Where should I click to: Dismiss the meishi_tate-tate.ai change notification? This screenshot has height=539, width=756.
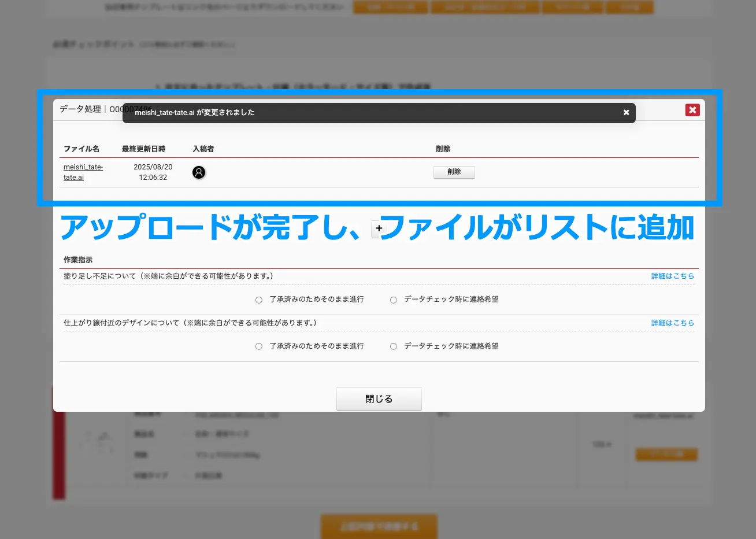coord(626,113)
